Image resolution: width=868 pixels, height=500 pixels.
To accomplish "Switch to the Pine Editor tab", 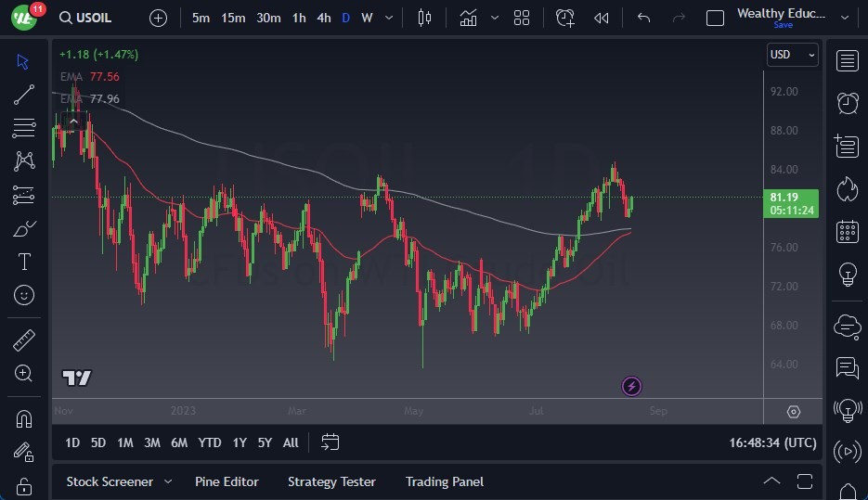I will click(x=227, y=481).
